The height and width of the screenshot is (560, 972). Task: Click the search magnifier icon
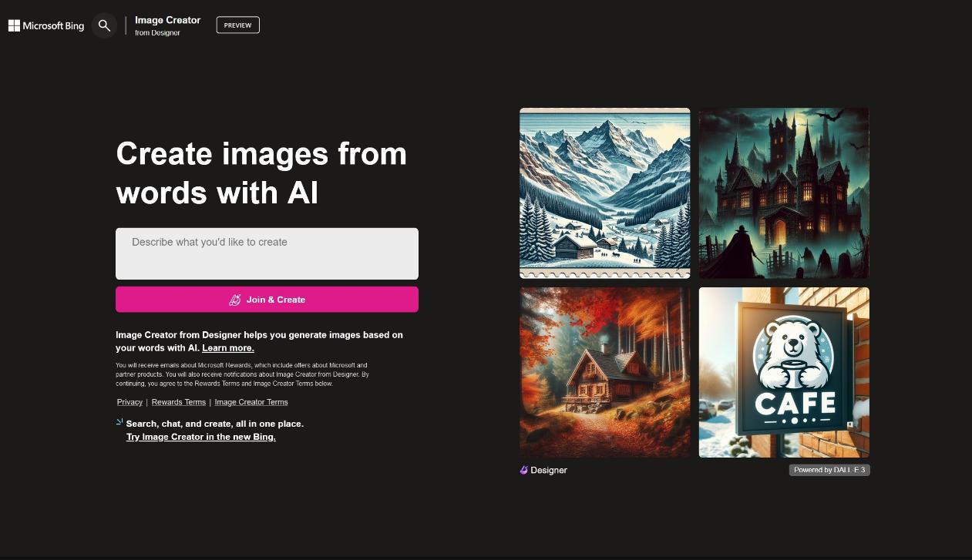(x=104, y=25)
